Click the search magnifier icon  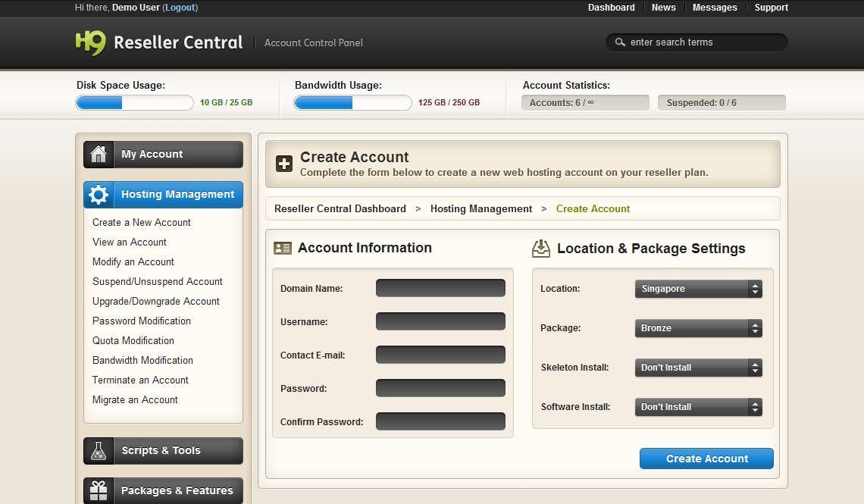pos(620,42)
